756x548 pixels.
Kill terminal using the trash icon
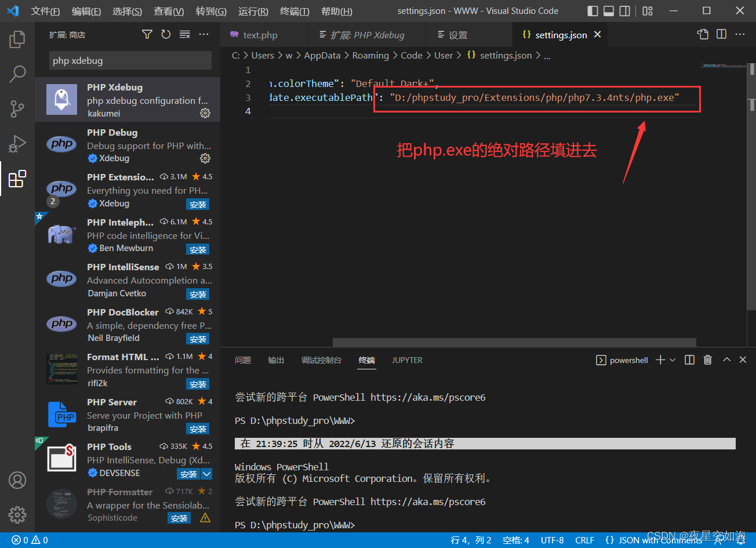pyautogui.click(x=707, y=360)
